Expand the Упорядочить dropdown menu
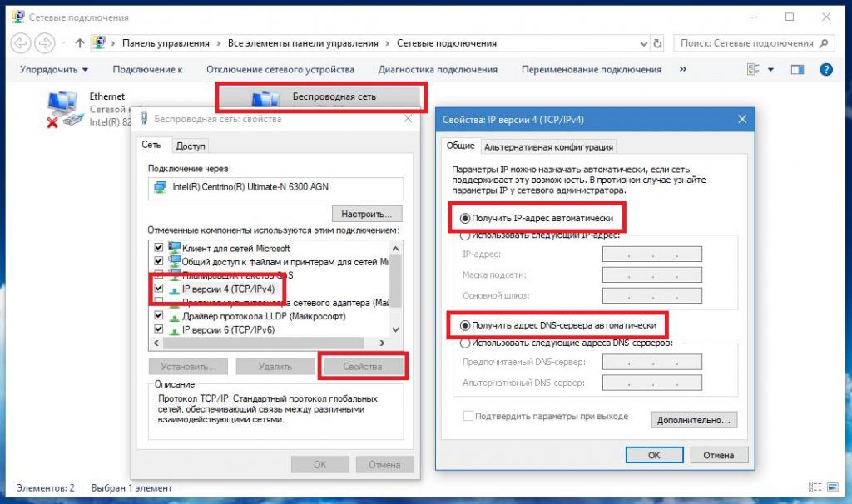The width and height of the screenshot is (852, 504). [x=54, y=70]
